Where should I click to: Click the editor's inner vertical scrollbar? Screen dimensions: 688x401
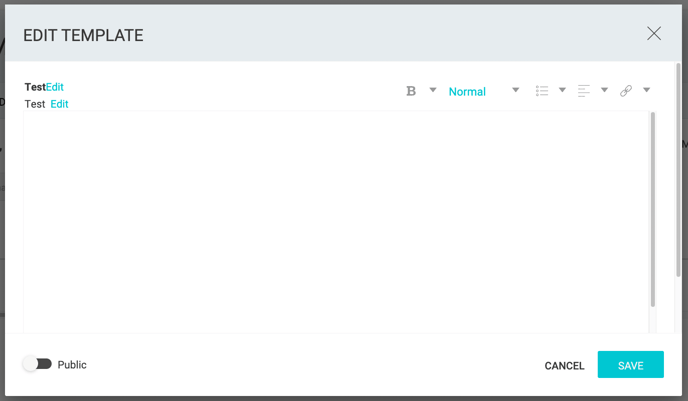pyautogui.click(x=653, y=209)
